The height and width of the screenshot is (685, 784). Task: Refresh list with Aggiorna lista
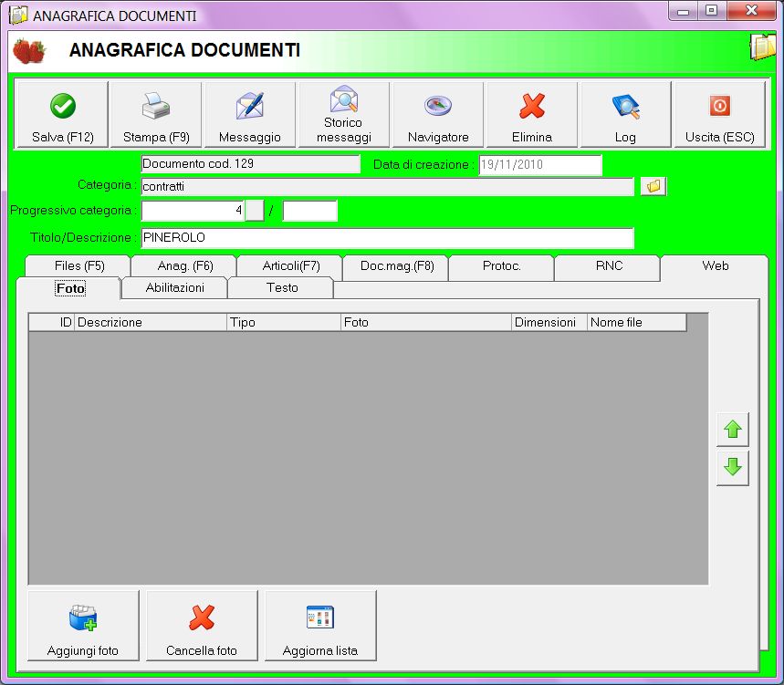[320, 626]
